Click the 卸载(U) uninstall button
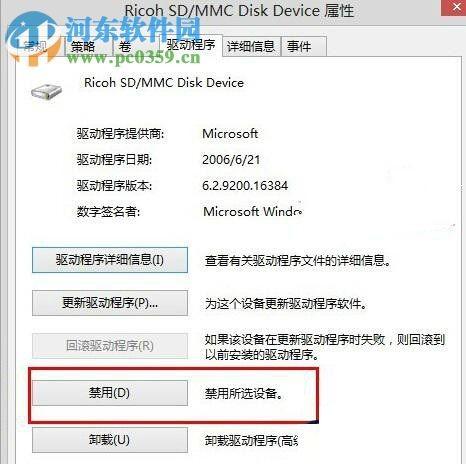Viewport: 466px width, 464px height. click(110, 440)
